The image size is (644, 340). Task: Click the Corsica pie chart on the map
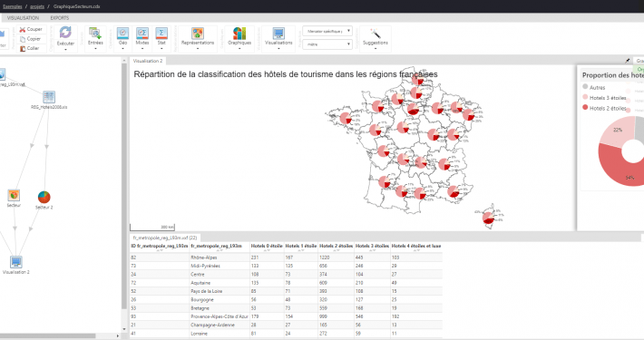coord(488,218)
